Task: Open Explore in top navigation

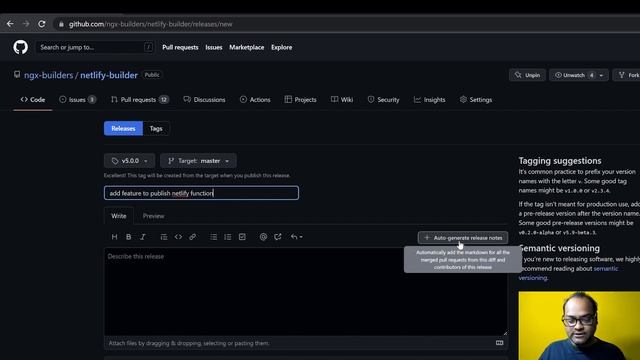Action: click(x=282, y=47)
